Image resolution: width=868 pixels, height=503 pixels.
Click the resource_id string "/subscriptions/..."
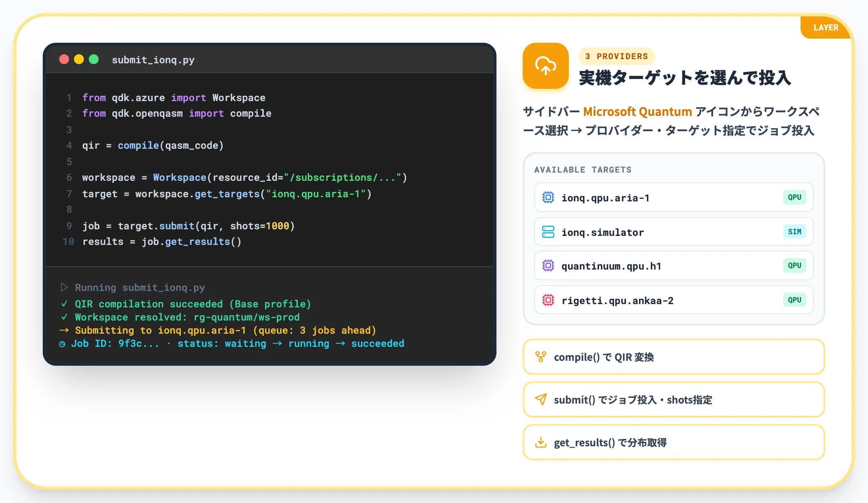342,178
